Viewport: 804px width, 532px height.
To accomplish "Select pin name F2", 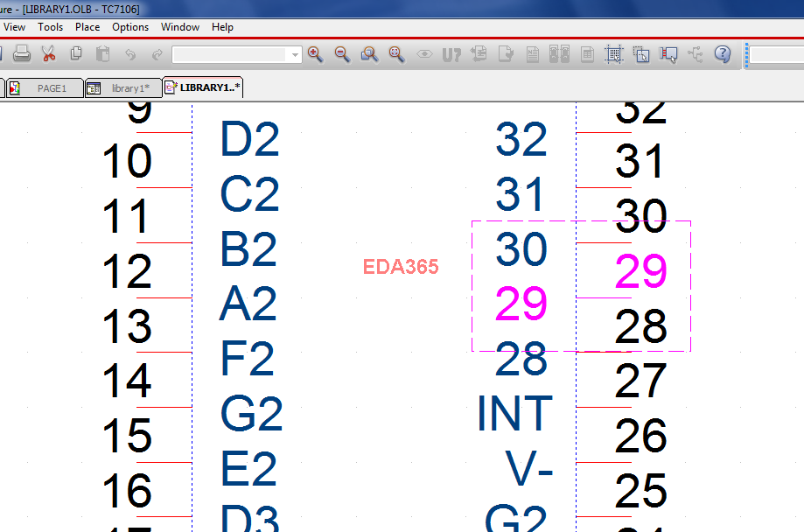I will [x=247, y=359].
